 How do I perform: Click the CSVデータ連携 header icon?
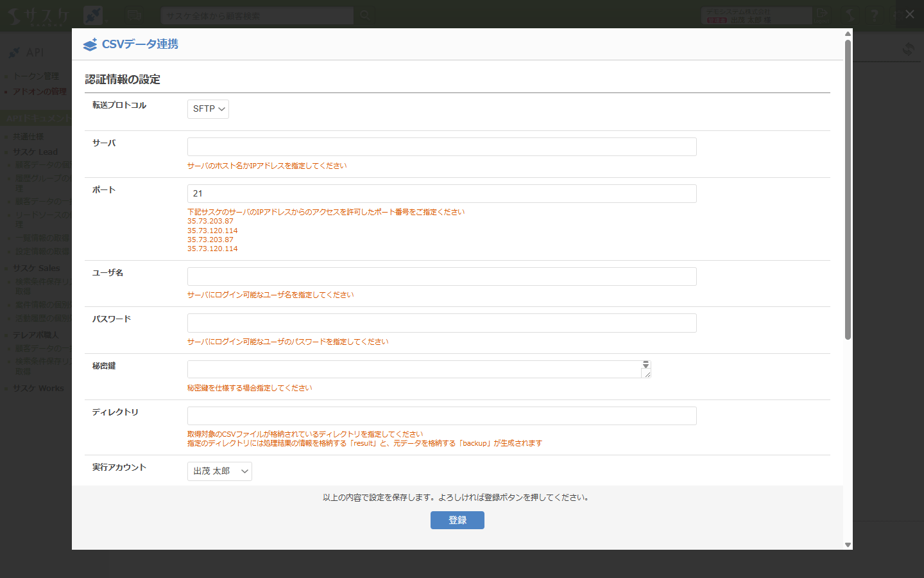click(90, 44)
